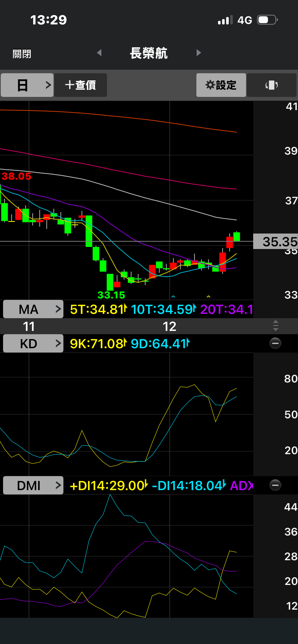Open 設定 settings with gear icon
This screenshot has height=644, width=298.
click(221, 85)
